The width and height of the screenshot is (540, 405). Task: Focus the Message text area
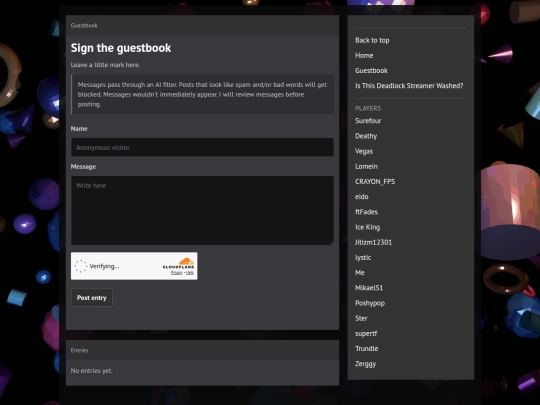click(x=202, y=210)
